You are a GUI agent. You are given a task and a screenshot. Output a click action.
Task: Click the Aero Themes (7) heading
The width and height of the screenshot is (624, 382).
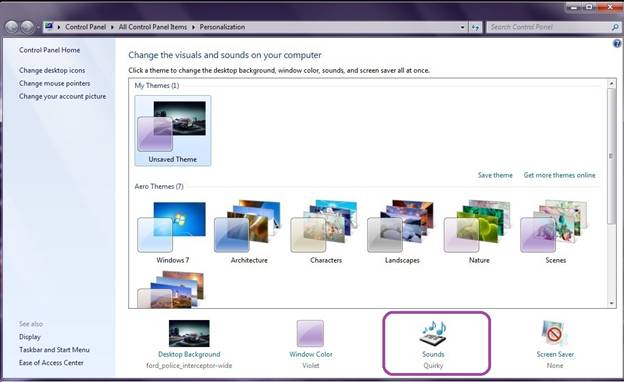[159, 186]
